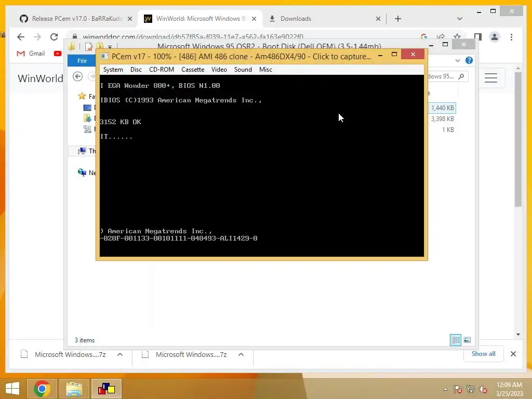This screenshot has height=399, width=532.
Task: Minimize the PCem window
Action: (380, 54)
